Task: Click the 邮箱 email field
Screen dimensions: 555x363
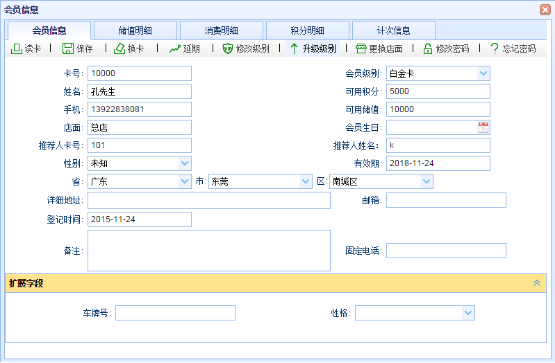Action: (x=446, y=200)
